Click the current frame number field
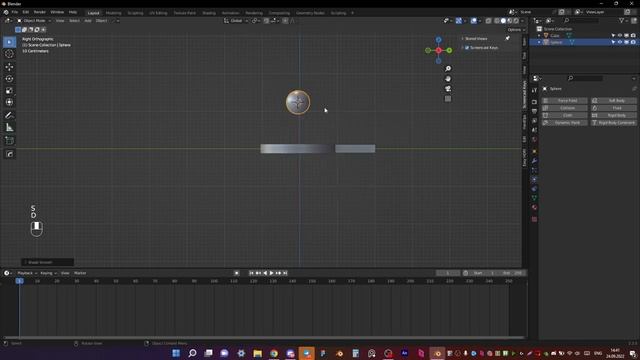Screen dimensions: 640x360 pos(447,273)
